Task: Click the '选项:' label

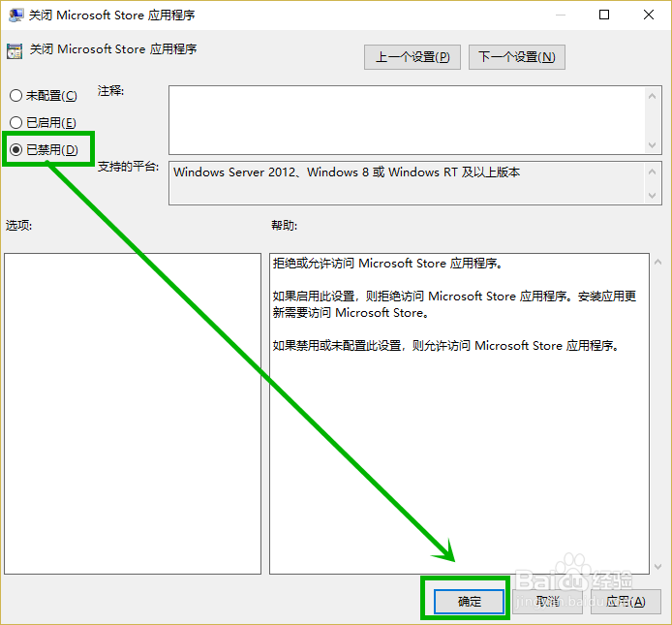Action: (x=18, y=225)
